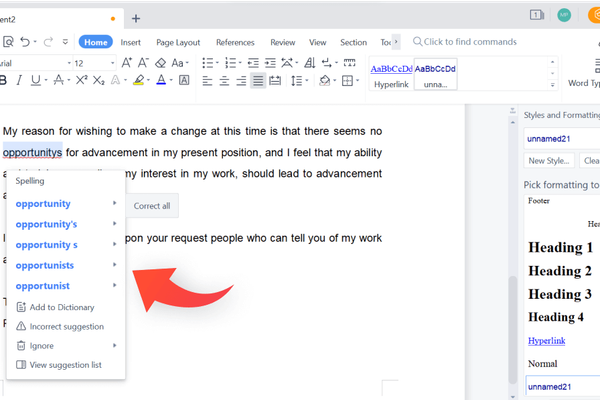This screenshot has height=400, width=600.
Task: Click the text highlight color icon
Action: click(139, 80)
